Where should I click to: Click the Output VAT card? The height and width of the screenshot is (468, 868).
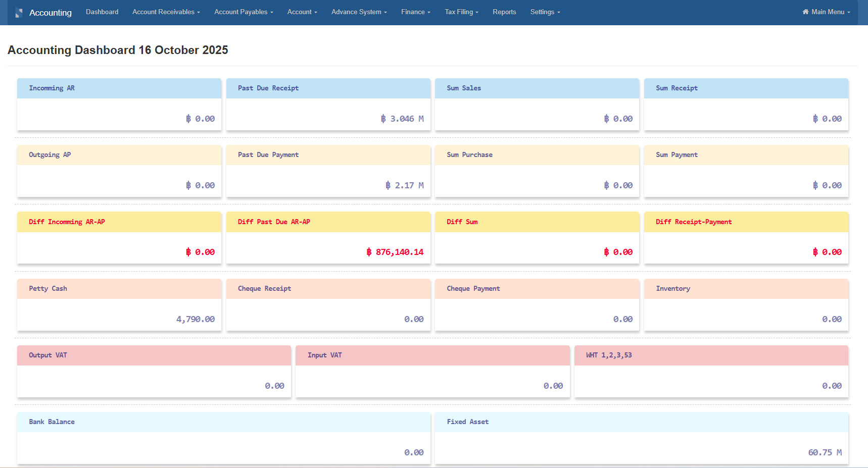[154, 371]
